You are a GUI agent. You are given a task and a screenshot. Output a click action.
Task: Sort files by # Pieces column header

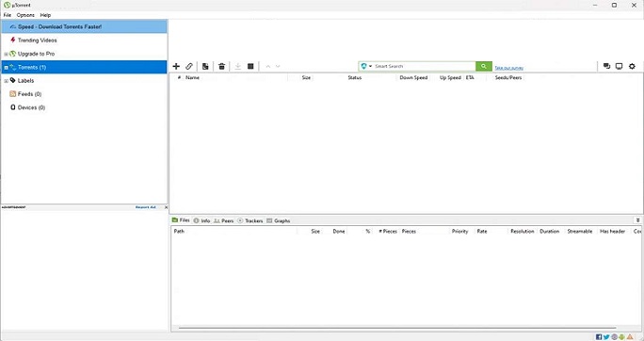388,232
